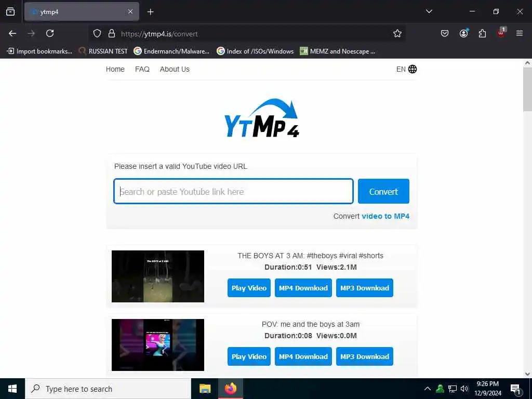532x399 pixels.
Task: Select POV: me and the boys at 3am title
Action: 311,324
